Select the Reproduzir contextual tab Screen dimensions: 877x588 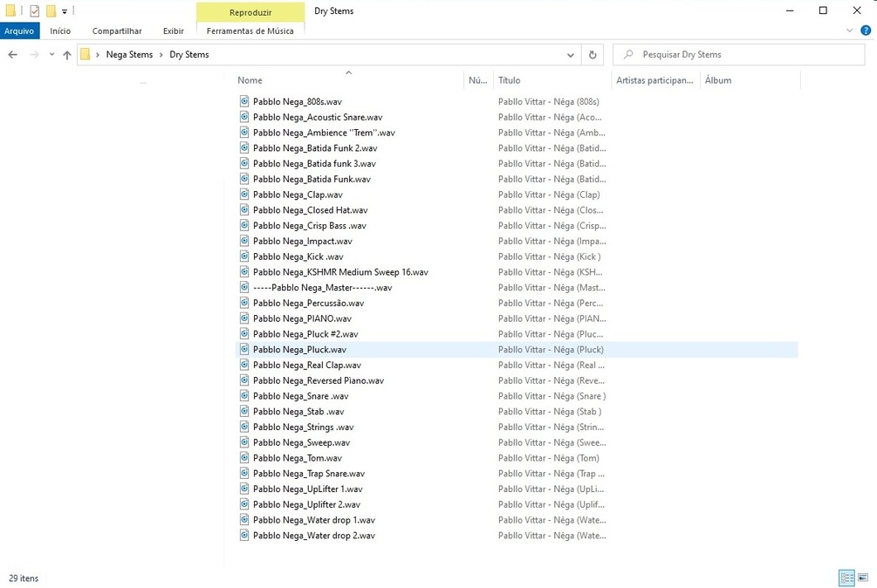[250, 12]
